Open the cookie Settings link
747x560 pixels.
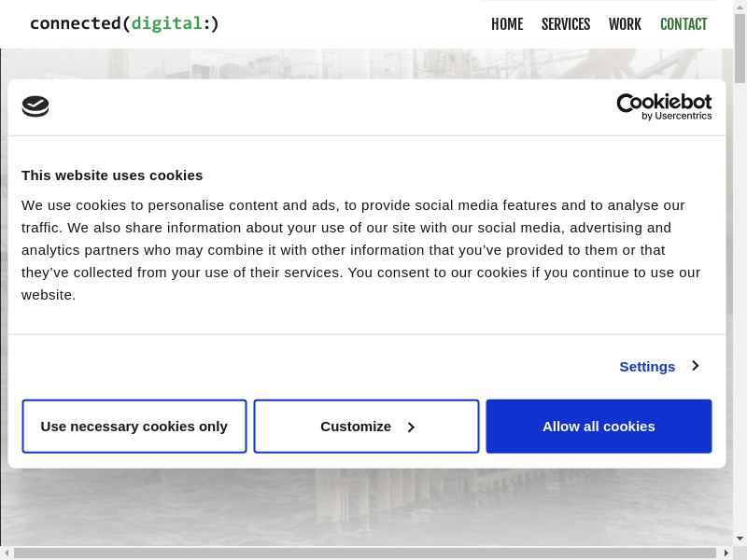click(x=647, y=367)
